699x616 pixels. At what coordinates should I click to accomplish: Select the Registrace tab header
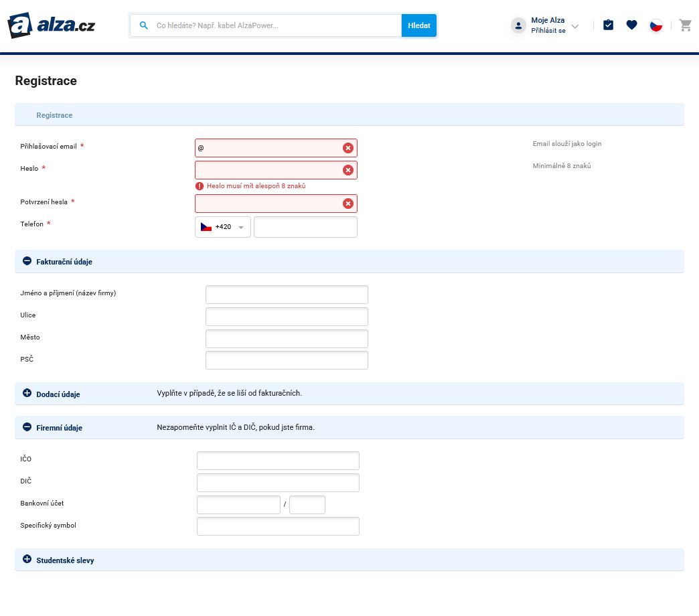pos(54,114)
